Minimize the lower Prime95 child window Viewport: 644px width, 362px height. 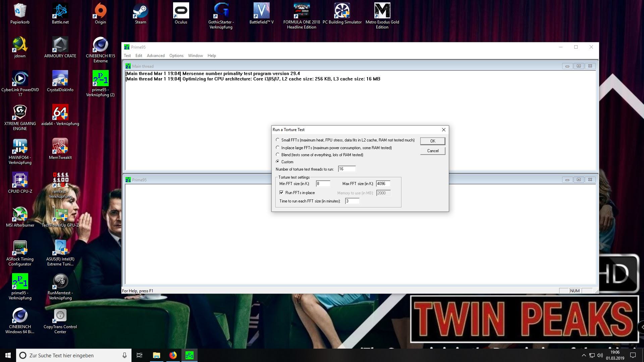pos(567,180)
